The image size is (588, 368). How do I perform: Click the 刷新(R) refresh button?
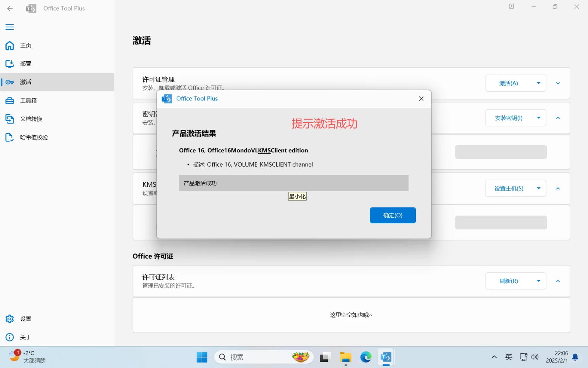tap(508, 281)
